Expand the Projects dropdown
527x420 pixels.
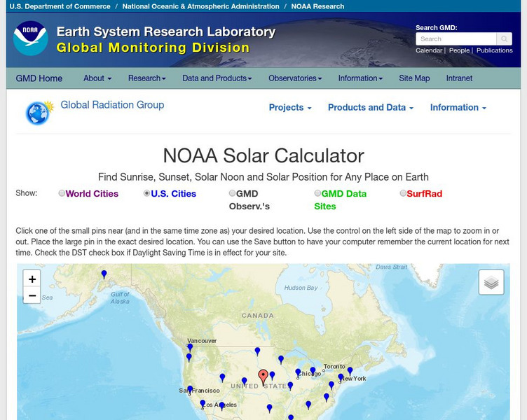coord(290,107)
